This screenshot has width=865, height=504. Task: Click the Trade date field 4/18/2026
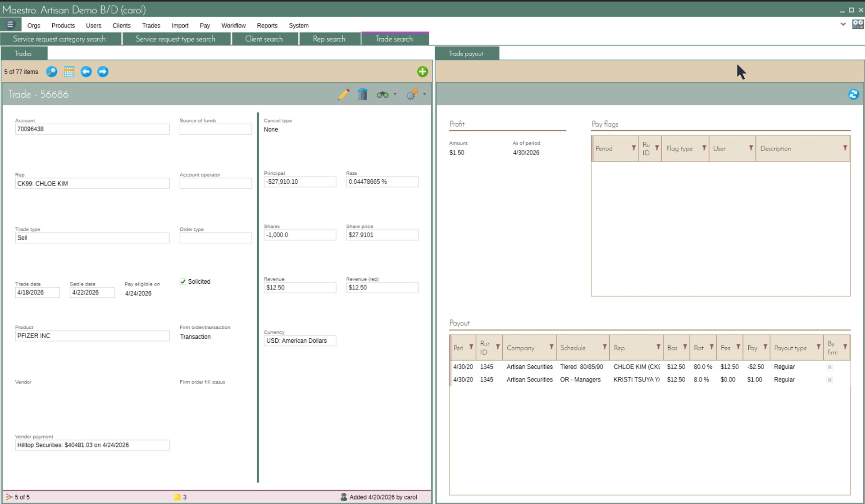click(37, 293)
